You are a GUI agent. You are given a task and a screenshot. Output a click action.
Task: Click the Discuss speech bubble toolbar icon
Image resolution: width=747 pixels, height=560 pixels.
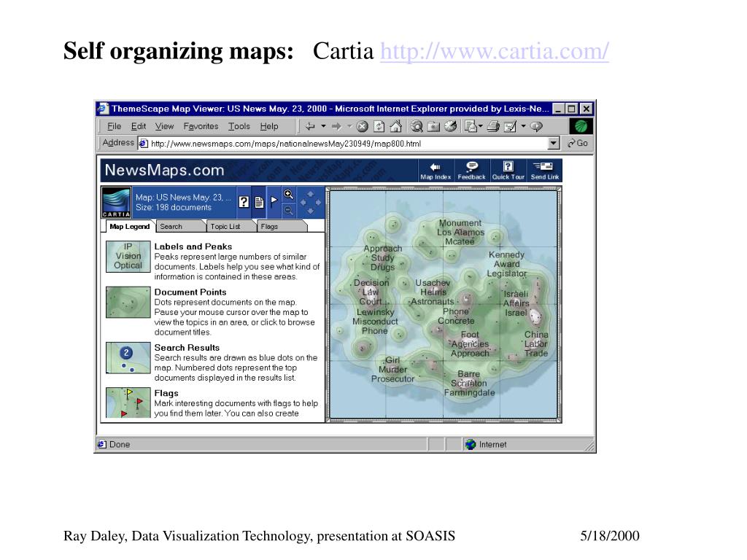[x=536, y=127]
